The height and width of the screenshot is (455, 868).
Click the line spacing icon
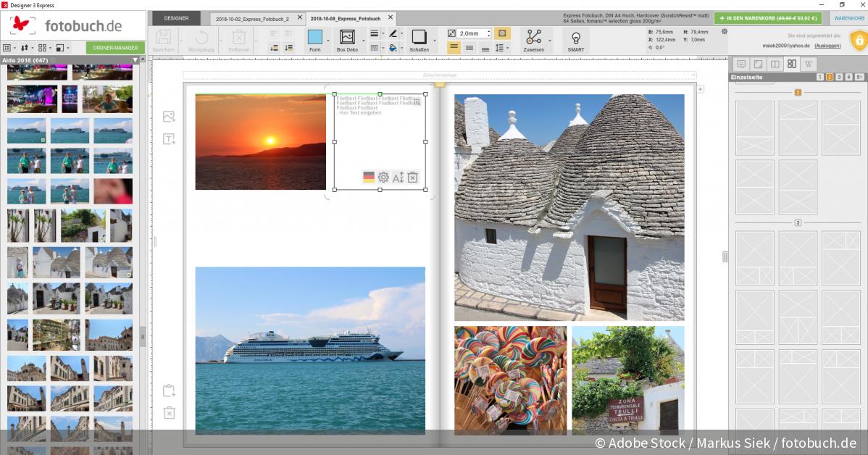pyautogui.click(x=500, y=48)
